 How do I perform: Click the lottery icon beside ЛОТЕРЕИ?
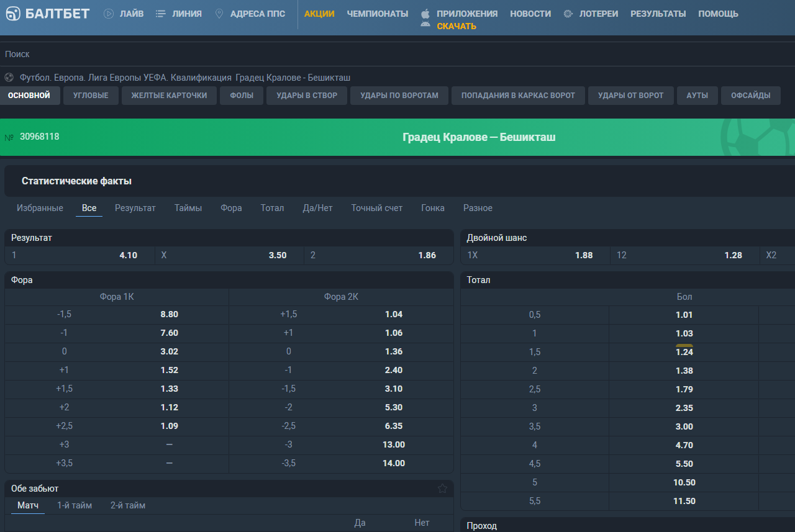568,14
